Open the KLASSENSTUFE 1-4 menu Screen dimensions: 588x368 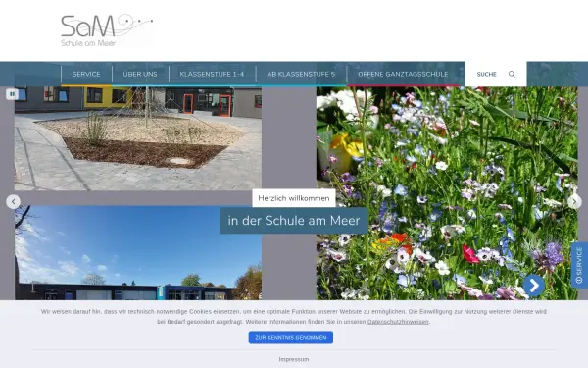(212, 74)
